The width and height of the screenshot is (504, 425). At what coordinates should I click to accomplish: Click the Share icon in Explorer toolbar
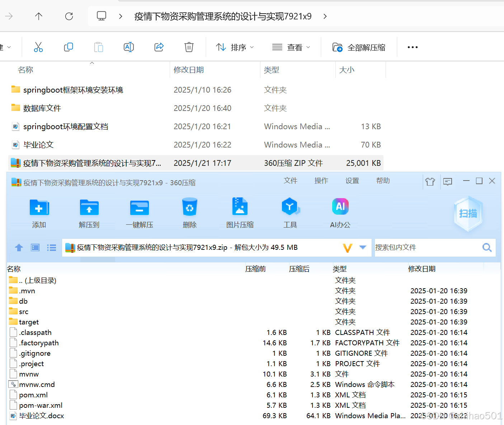click(159, 47)
